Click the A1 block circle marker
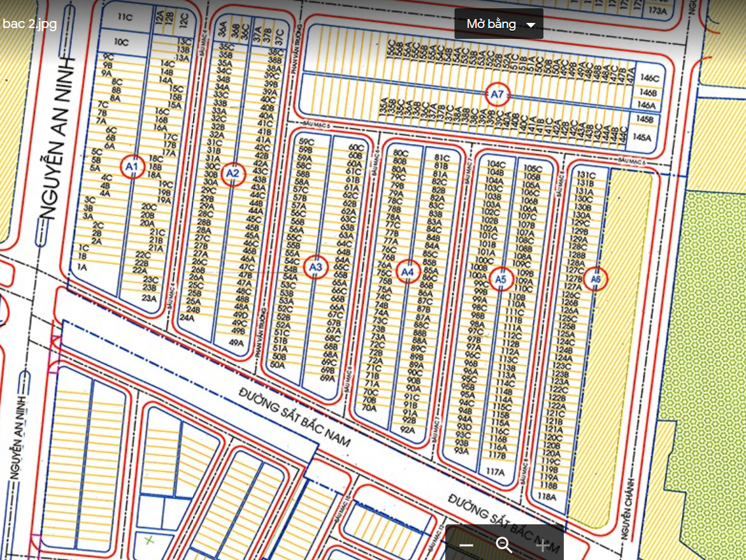 click(133, 167)
